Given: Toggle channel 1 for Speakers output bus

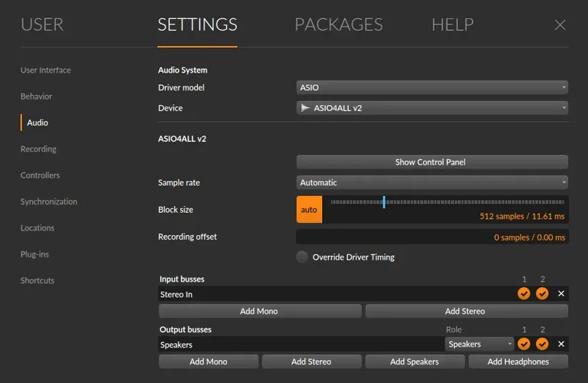Looking at the screenshot, I should click(524, 345).
